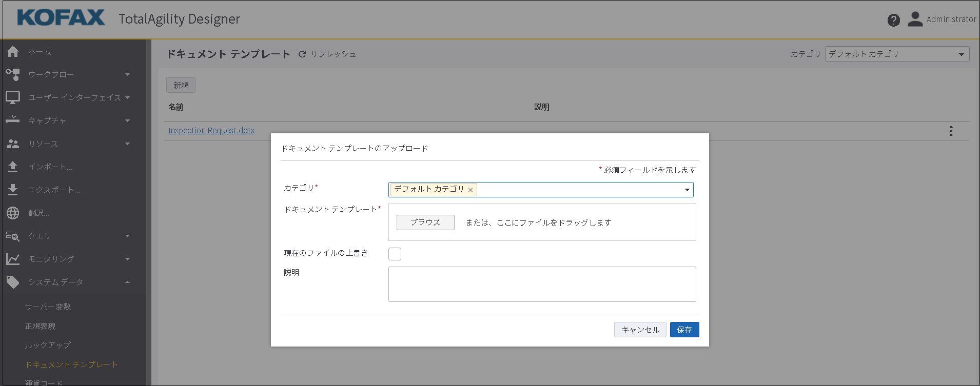Click the Translation globe icon
This screenshot has height=386, width=980.
click(13, 213)
